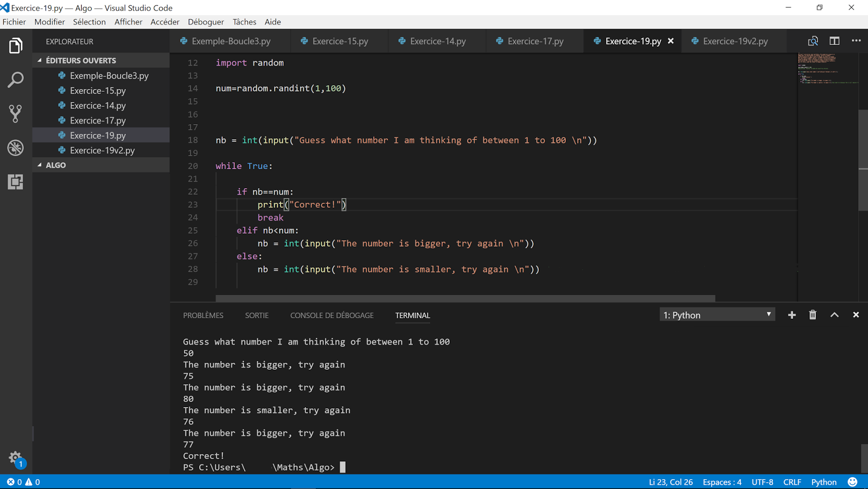Split the editor using the top-right icon
The image size is (868, 489).
[x=834, y=41]
